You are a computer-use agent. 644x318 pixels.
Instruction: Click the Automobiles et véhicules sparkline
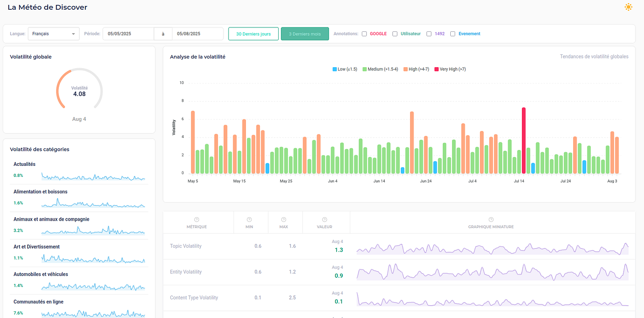point(93,287)
